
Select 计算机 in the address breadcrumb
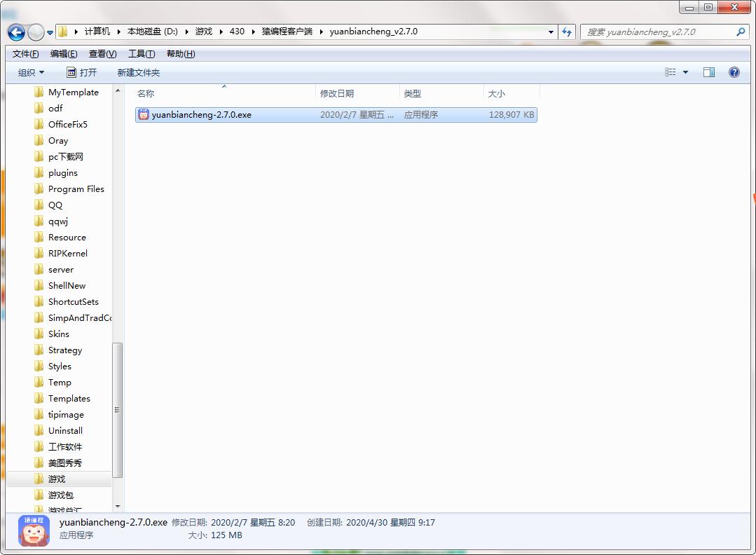point(97,32)
